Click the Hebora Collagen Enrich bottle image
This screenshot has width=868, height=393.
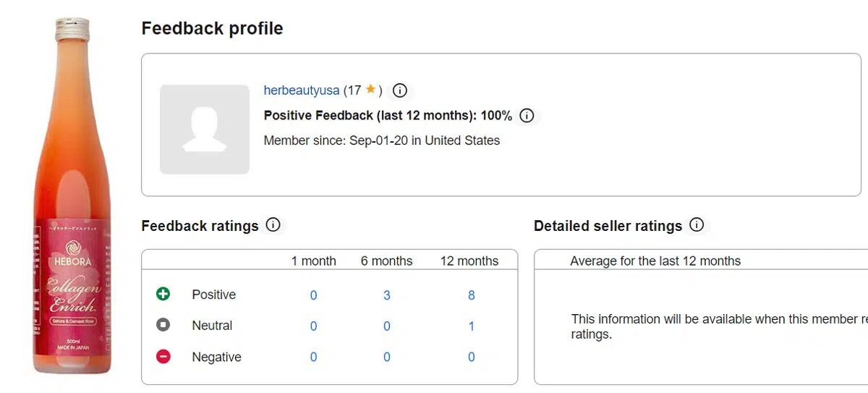(72, 196)
